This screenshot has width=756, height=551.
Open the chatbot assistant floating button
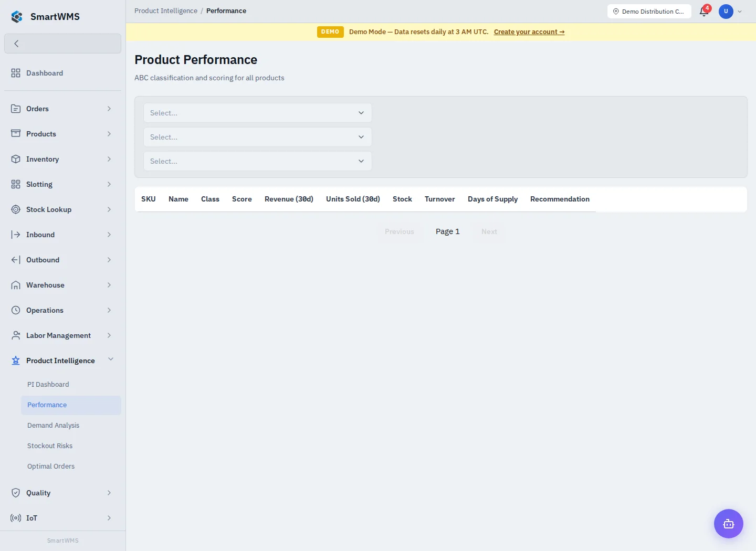[x=729, y=524]
